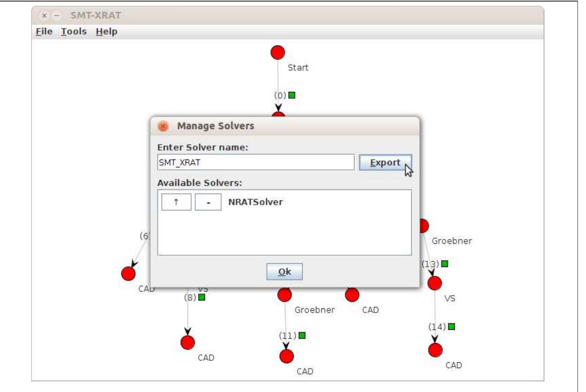This screenshot has height=392, width=586.
Task: Remove NRATSolver using minus button
Action: 208,202
